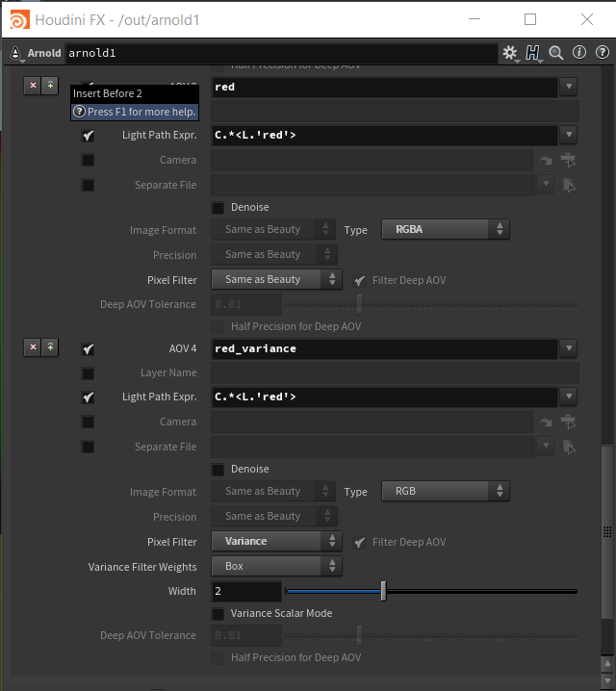Image resolution: width=616 pixels, height=691 pixels.
Task: Open the red_variance AOV name dropdown arrow
Action: (569, 348)
